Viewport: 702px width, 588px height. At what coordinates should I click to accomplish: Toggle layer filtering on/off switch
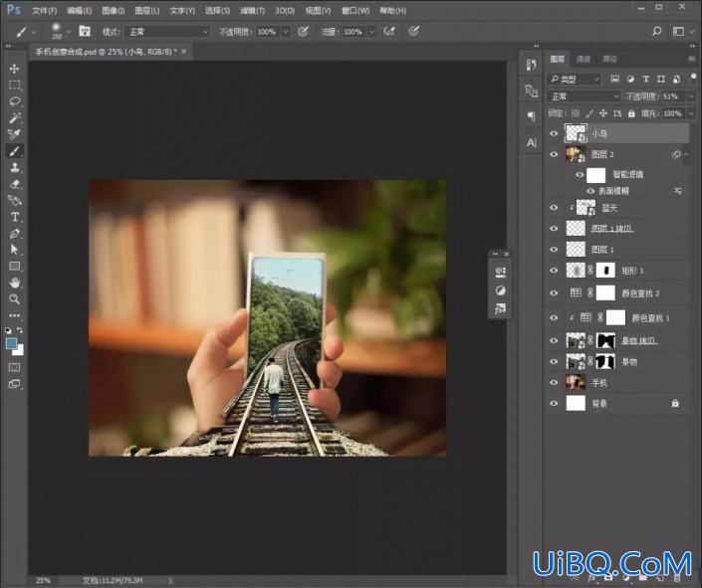[693, 77]
